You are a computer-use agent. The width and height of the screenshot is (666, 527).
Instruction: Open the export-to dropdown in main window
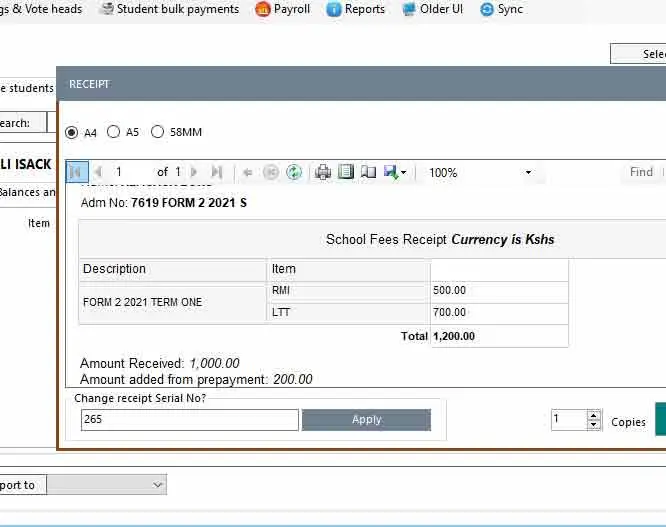pos(107,485)
